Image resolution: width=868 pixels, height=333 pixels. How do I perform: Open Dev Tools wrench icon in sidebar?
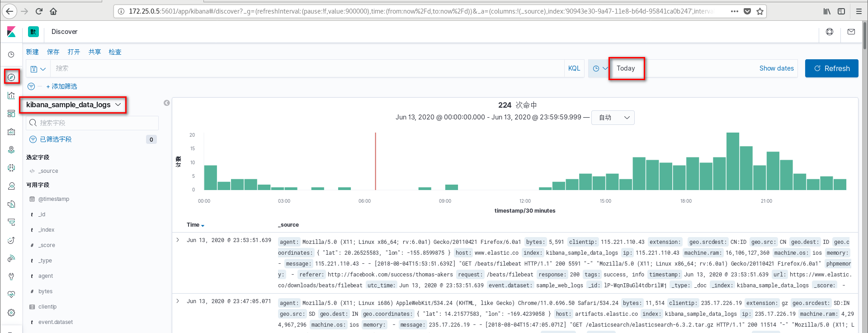pos(11,276)
